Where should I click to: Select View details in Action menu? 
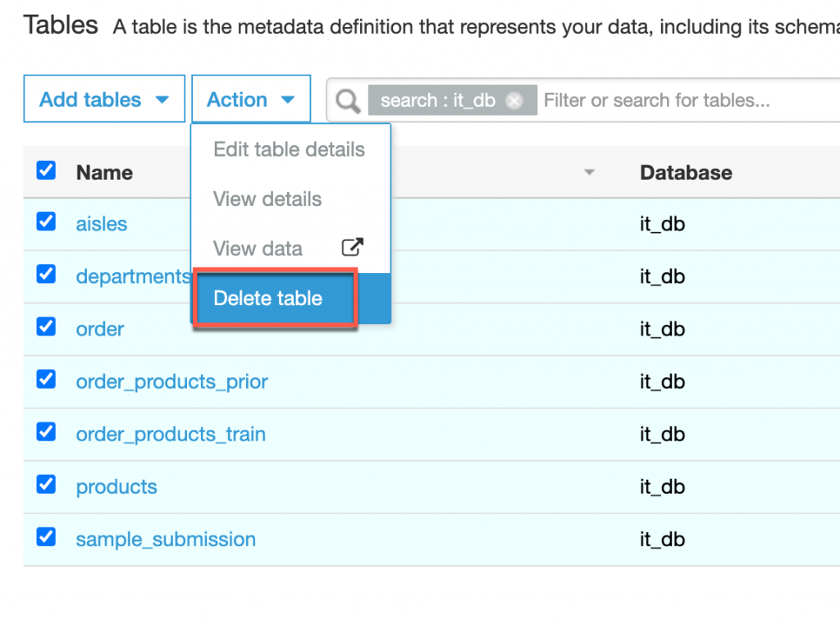(267, 199)
